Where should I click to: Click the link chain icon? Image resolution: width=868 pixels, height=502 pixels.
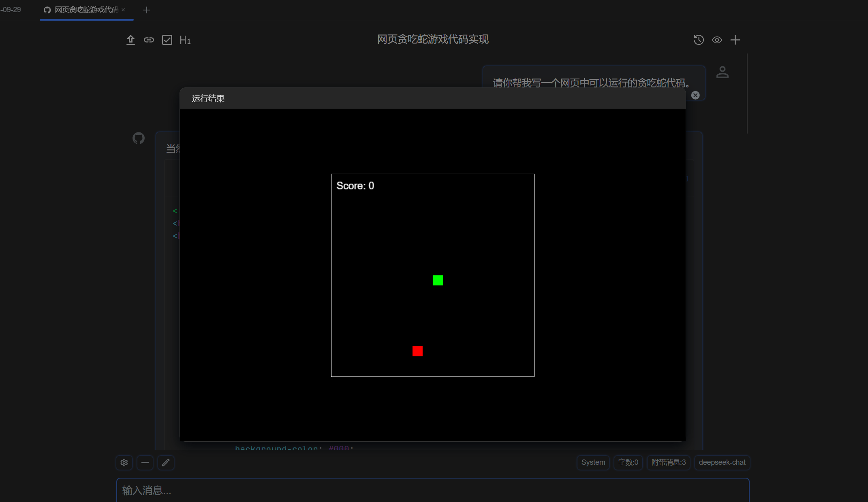click(149, 40)
